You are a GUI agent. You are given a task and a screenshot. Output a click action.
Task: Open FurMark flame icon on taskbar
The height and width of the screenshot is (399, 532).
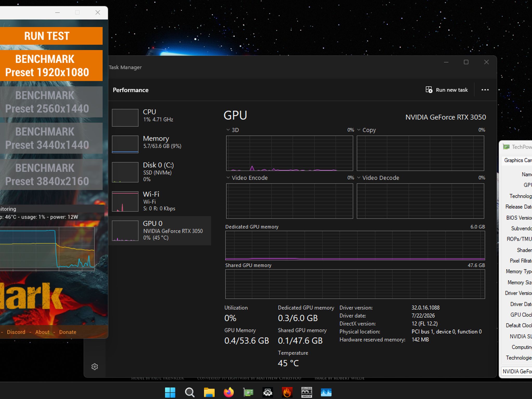click(287, 392)
